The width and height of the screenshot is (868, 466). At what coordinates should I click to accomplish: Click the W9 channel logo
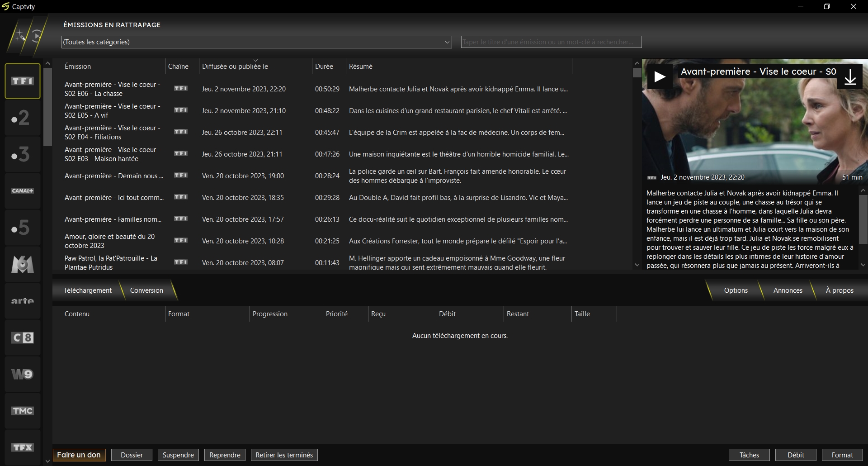(23, 374)
